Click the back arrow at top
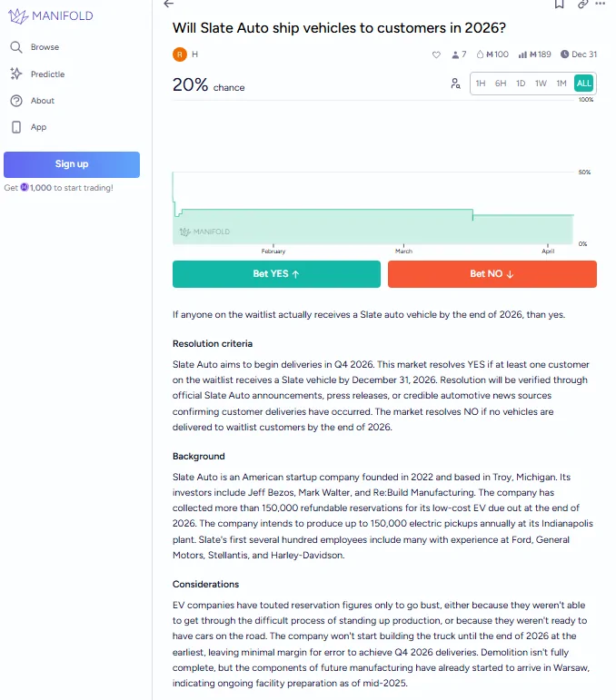Viewport: 616px width, 700px height. [169, 4]
